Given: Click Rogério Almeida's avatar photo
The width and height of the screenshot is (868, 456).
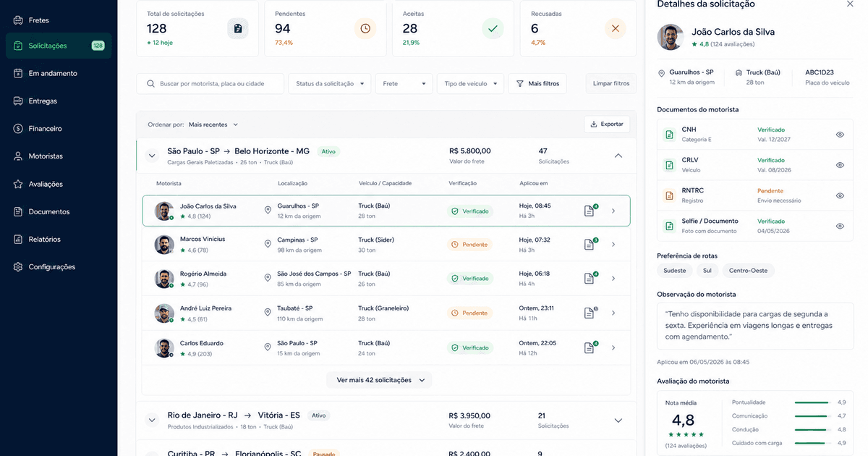Looking at the screenshot, I should [x=164, y=279].
